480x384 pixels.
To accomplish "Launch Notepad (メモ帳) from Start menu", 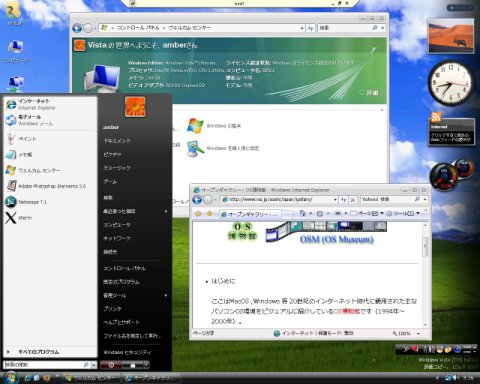I will point(50,154).
